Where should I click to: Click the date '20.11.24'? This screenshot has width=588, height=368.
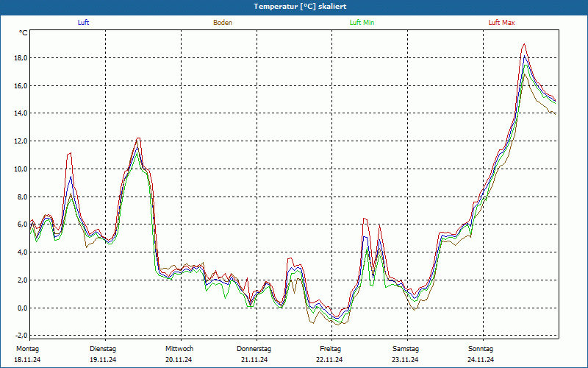[x=179, y=360]
